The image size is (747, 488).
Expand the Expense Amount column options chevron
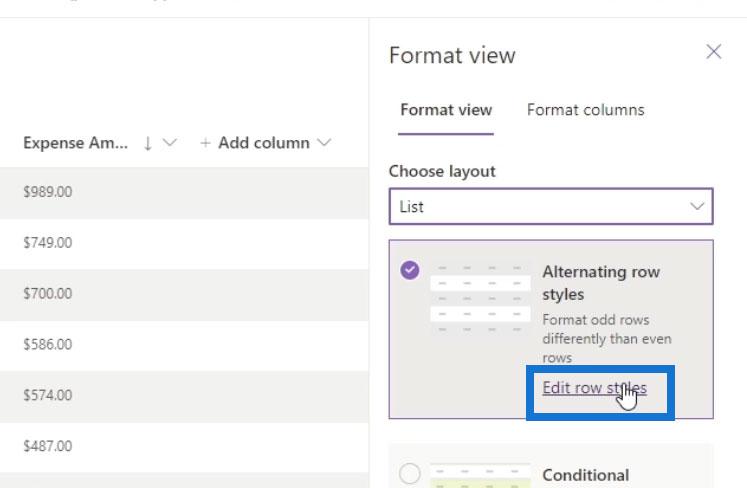click(x=170, y=142)
